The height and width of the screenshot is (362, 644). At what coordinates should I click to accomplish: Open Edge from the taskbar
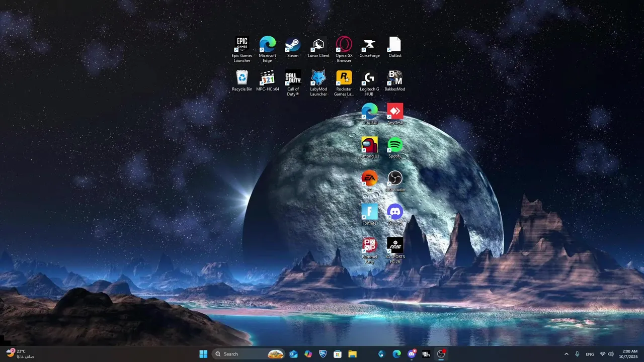tap(396, 354)
